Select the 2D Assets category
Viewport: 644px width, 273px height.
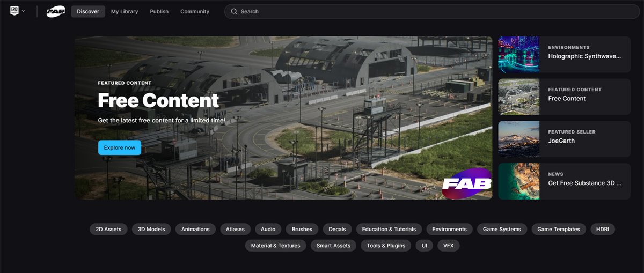(x=108, y=229)
